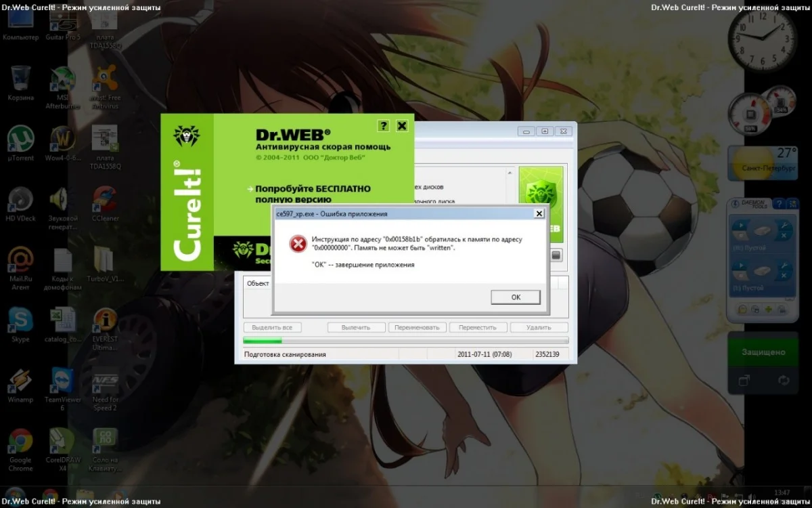Open the Корзина recycle bin icon

(x=20, y=84)
